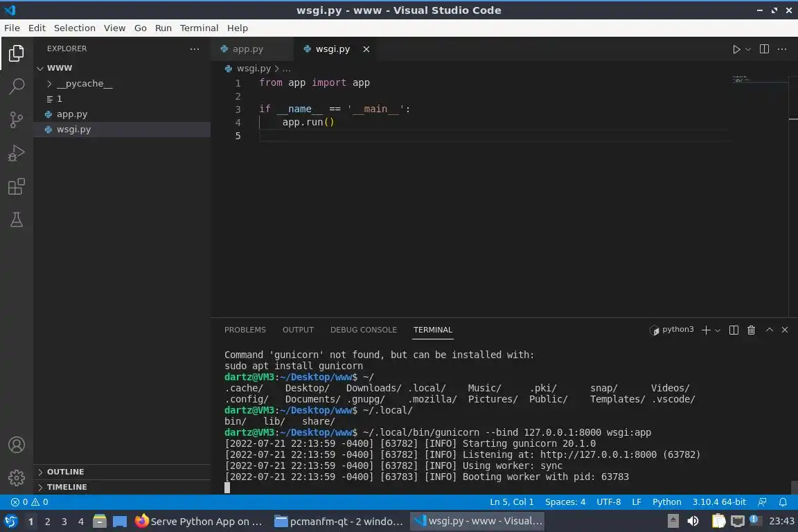The width and height of the screenshot is (798, 532).
Task: Select interpreter 3.10.4 64-bit
Action: coord(718,502)
